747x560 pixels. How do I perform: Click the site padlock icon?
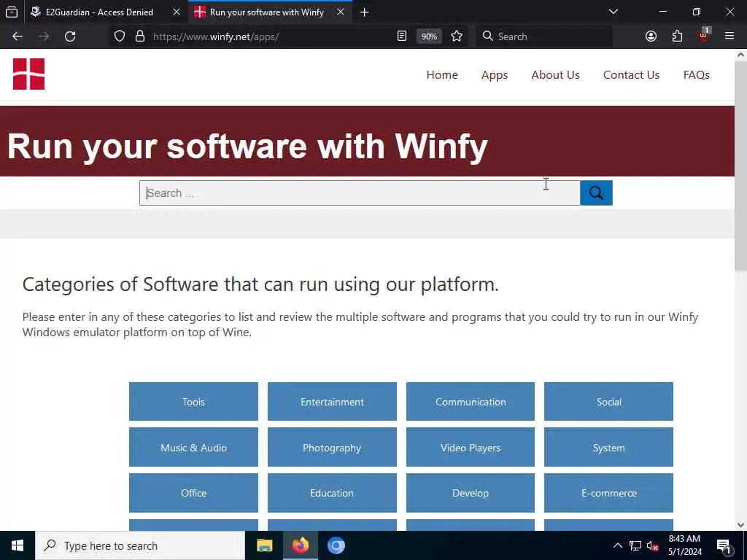139,36
